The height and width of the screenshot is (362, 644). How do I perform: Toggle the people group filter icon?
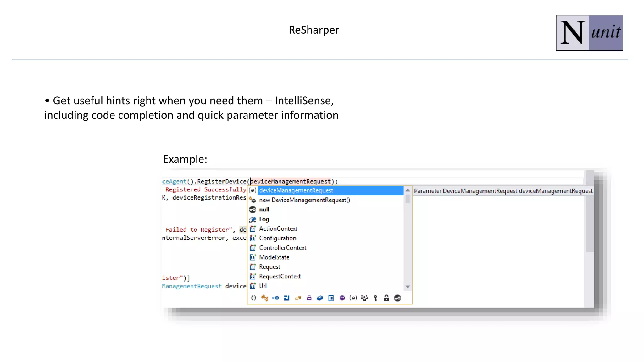pos(364,298)
